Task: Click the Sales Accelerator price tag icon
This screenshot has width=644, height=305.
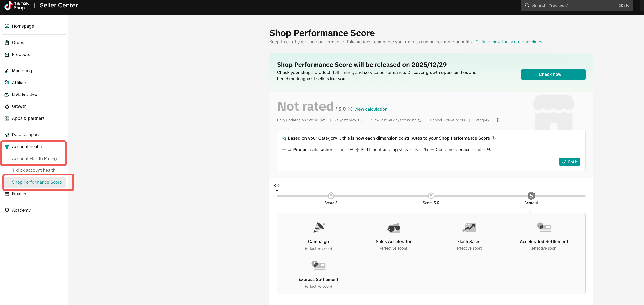Action: tap(394, 228)
